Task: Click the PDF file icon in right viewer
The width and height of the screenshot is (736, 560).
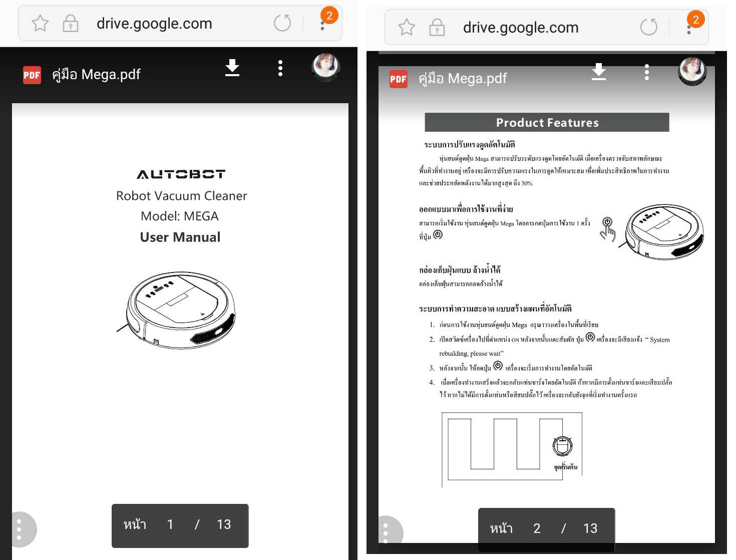Action: [x=399, y=79]
